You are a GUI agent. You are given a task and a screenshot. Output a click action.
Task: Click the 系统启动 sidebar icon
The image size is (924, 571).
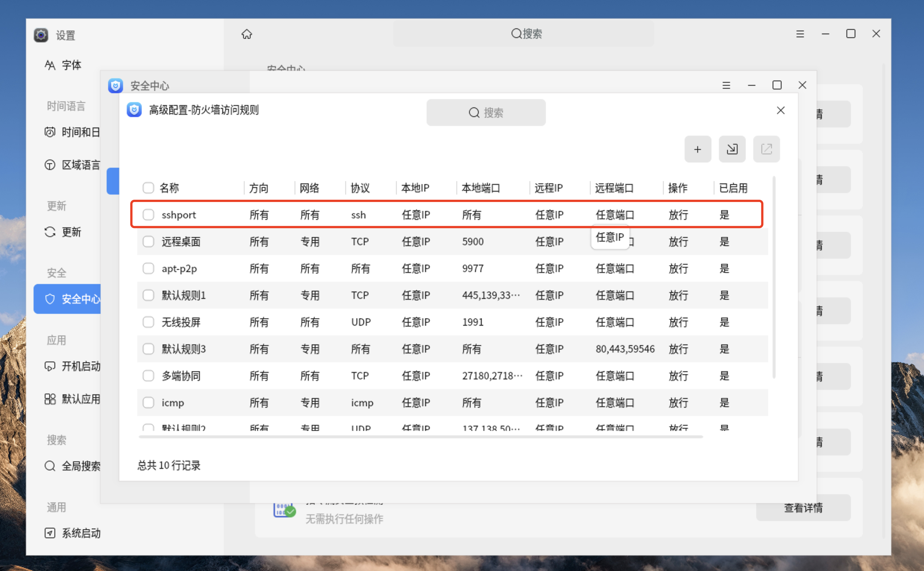[x=50, y=533]
